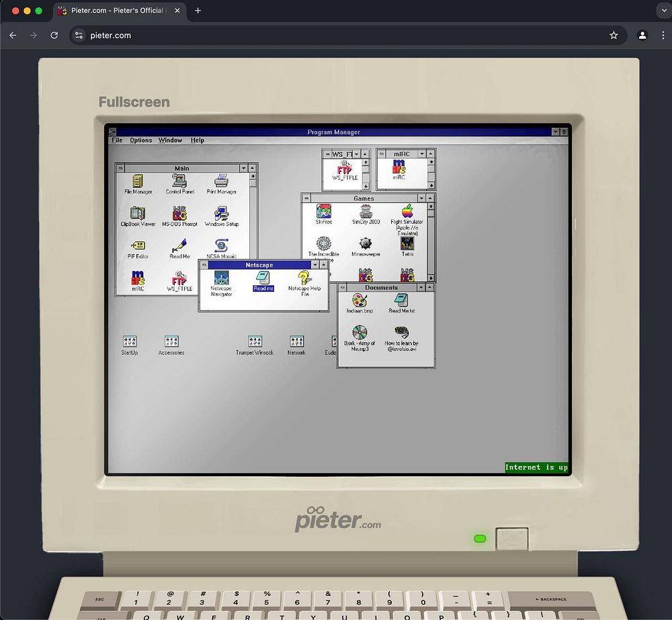Open the Options menu
672x620 pixels.
141,141
